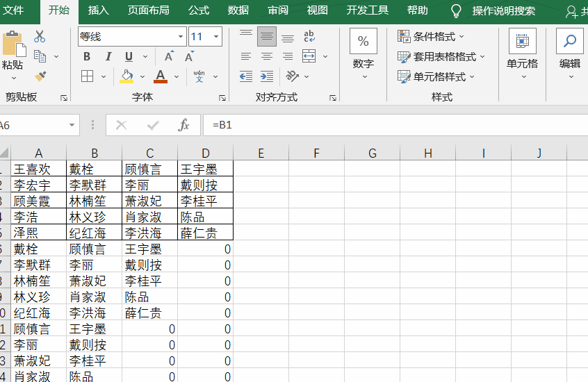Screen dimensions: 588x382
Task: Open Font settings dialog launcher
Action: 222,98
